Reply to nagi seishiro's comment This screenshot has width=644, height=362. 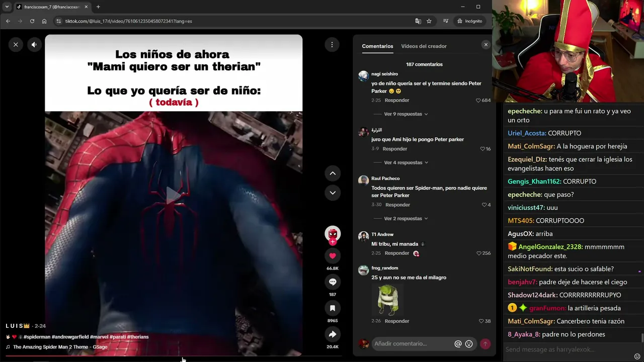[x=397, y=101]
